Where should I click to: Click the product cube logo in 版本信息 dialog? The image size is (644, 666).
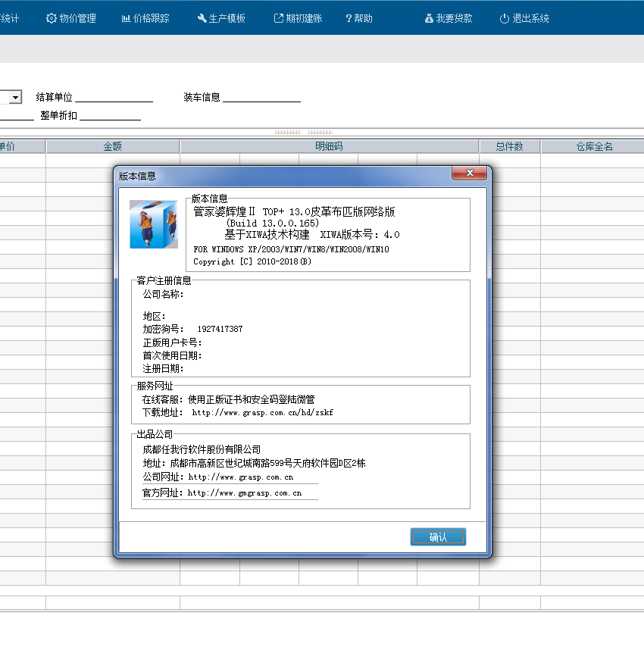[x=153, y=224]
